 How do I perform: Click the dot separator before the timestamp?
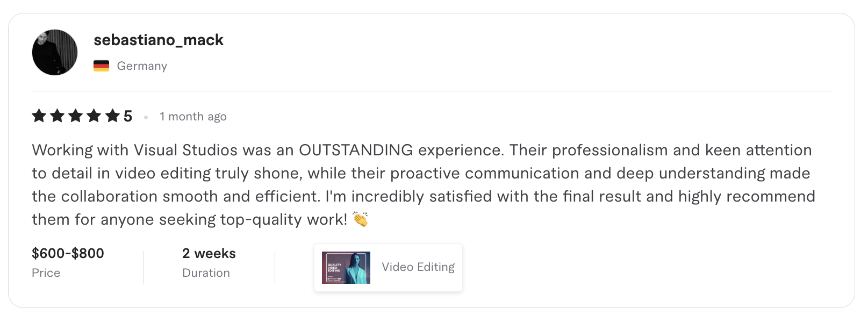tap(146, 117)
